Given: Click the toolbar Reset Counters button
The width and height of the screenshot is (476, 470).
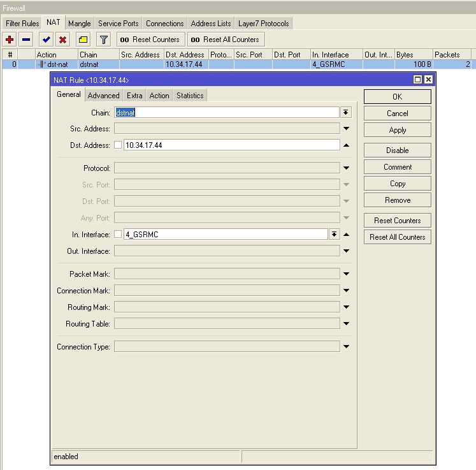Looking at the screenshot, I should [x=150, y=40].
